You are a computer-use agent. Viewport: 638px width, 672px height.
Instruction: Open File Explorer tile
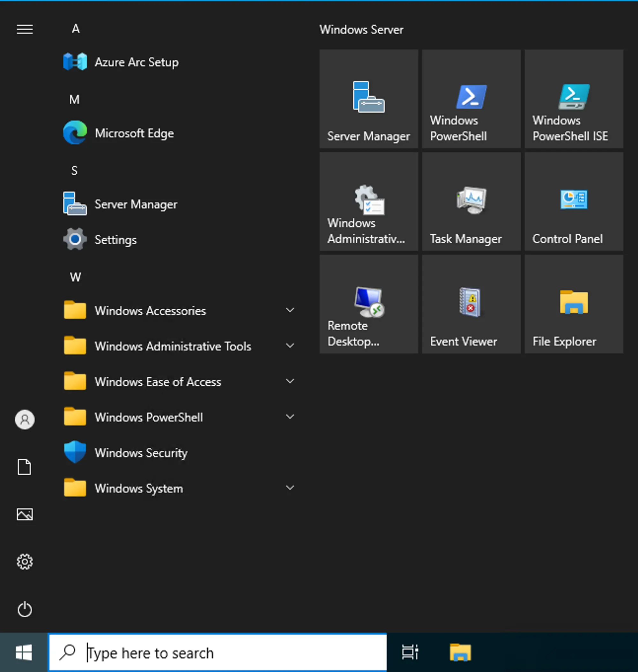574,305
